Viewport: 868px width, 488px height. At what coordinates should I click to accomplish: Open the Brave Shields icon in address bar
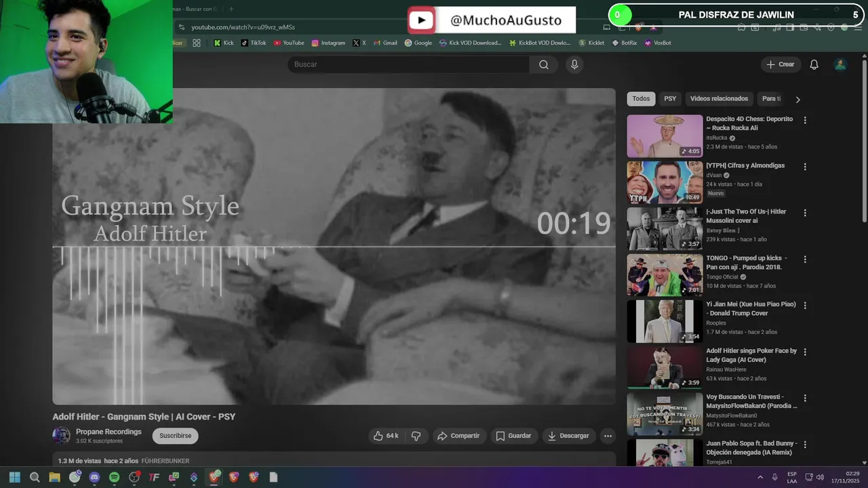point(638,27)
